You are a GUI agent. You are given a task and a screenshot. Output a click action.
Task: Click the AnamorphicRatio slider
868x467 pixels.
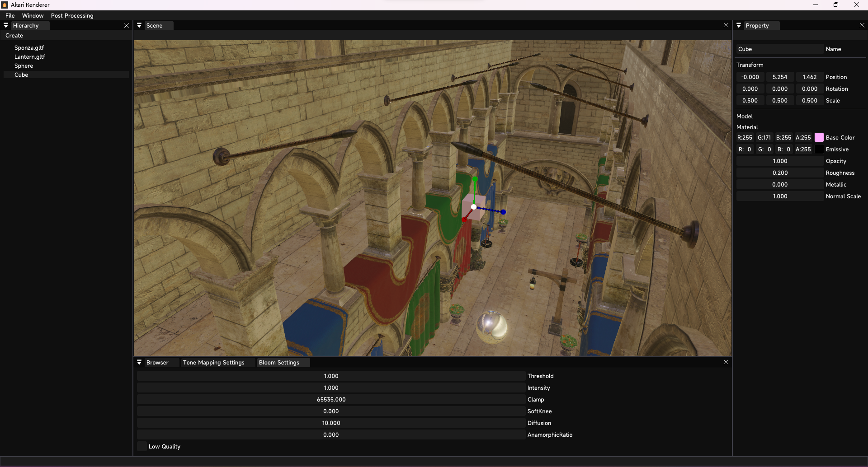coord(331,434)
